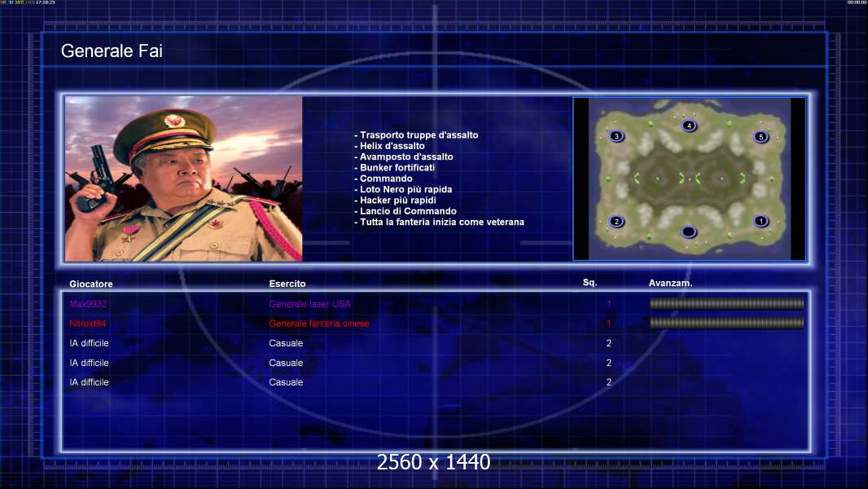Click Nitroid84's loading progress bar
868x489 pixels.
click(726, 323)
